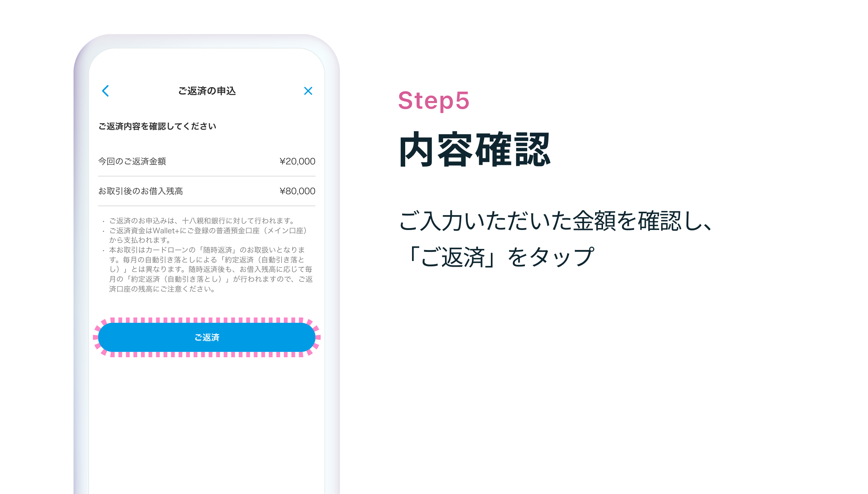The width and height of the screenshot is (868, 494).
Task: Click the note mentioning Wallet+ 普通預金口座
Action: [208, 235]
